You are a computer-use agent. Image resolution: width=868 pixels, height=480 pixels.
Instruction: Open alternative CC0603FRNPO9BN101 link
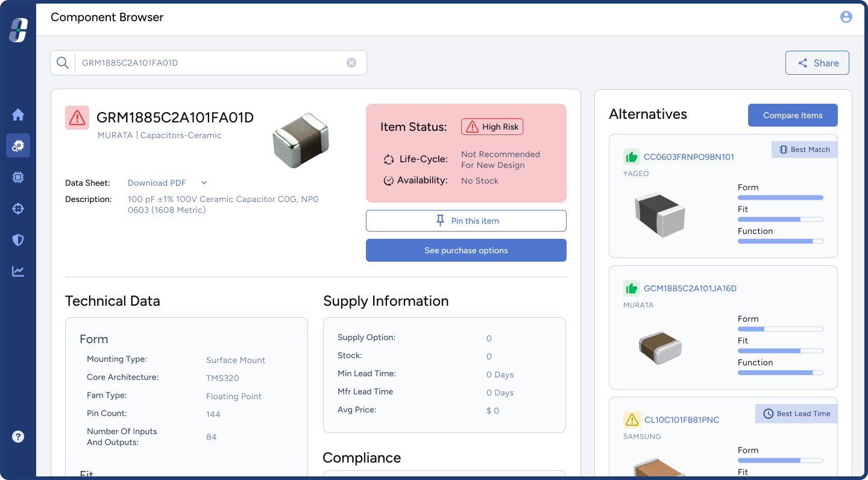pos(689,157)
